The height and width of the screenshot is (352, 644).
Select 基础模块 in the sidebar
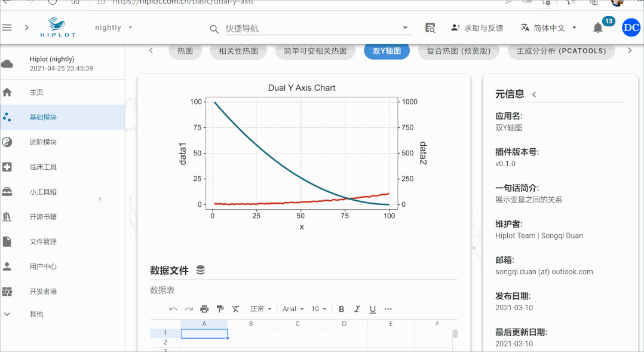pos(62,117)
